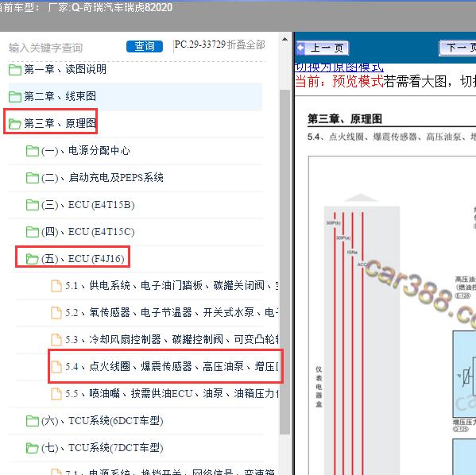Go to next page with 下一页
Viewport: 476px width, 475px height.
(458, 48)
